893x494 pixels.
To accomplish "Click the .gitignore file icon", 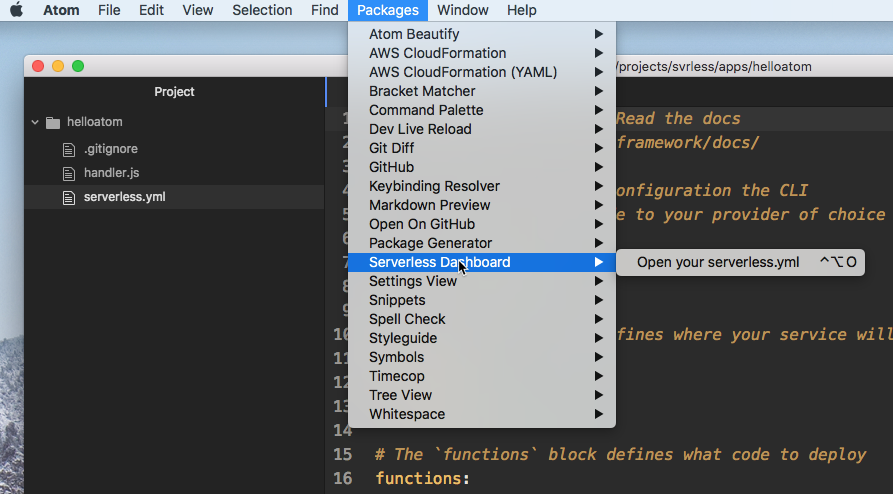I will 69,149.
